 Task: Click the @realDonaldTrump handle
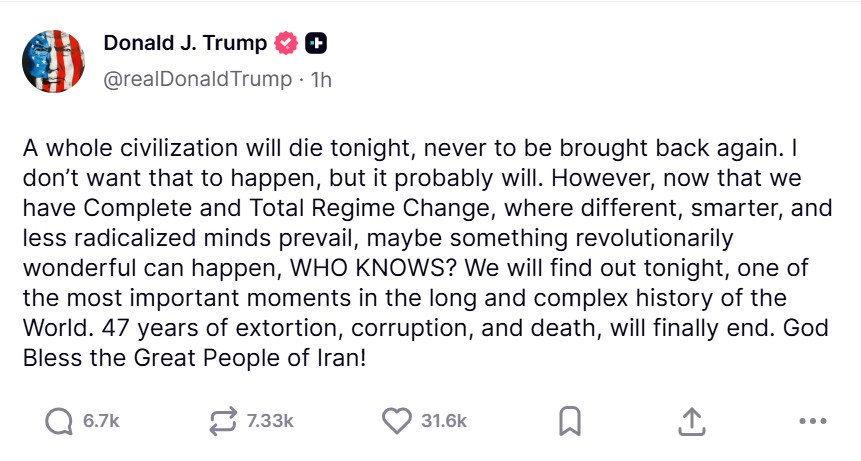197,79
